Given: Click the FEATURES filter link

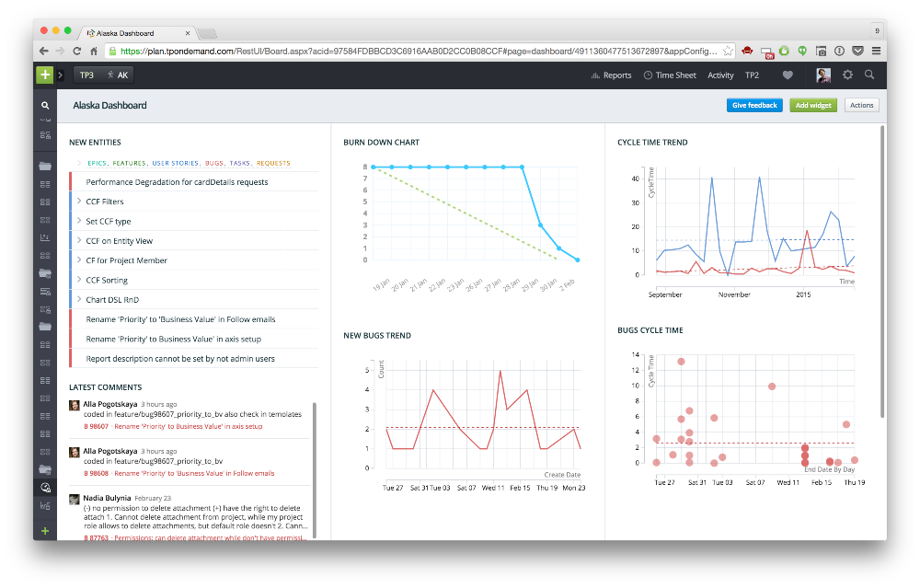Looking at the screenshot, I should point(129,163).
